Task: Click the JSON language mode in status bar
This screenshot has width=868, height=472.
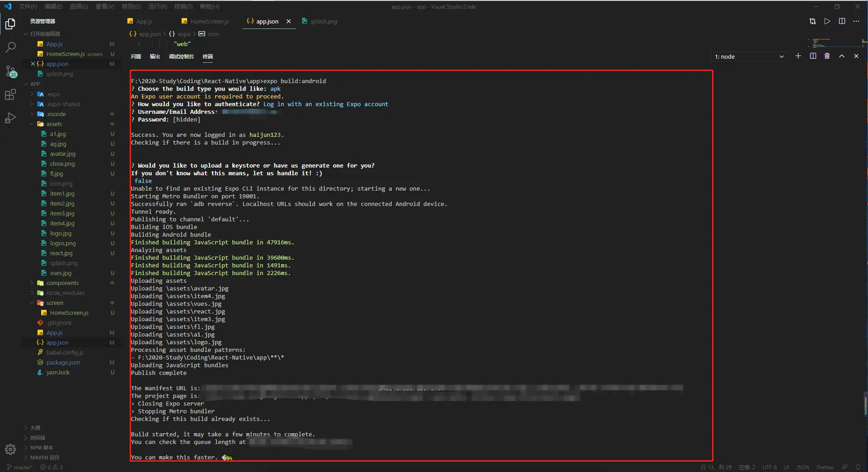Action: coord(802,467)
